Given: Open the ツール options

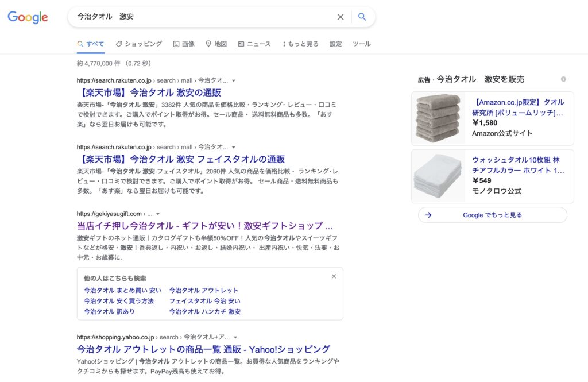Looking at the screenshot, I should [x=362, y=44].
